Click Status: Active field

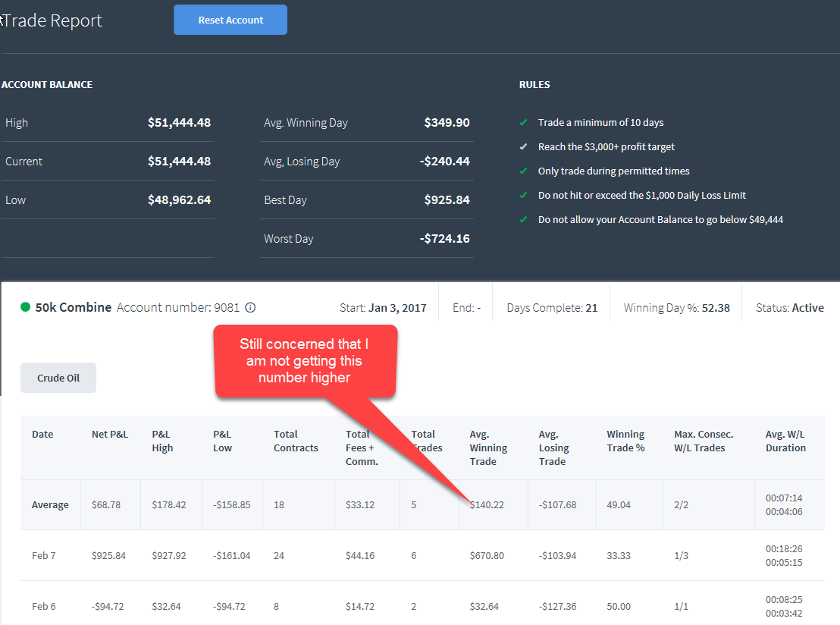(790, 308)
